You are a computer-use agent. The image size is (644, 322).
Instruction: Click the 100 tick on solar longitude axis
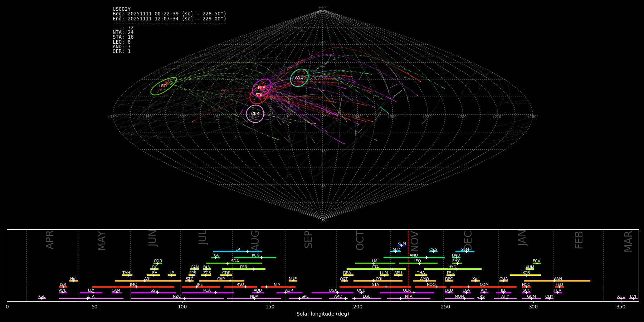(182, 307)
